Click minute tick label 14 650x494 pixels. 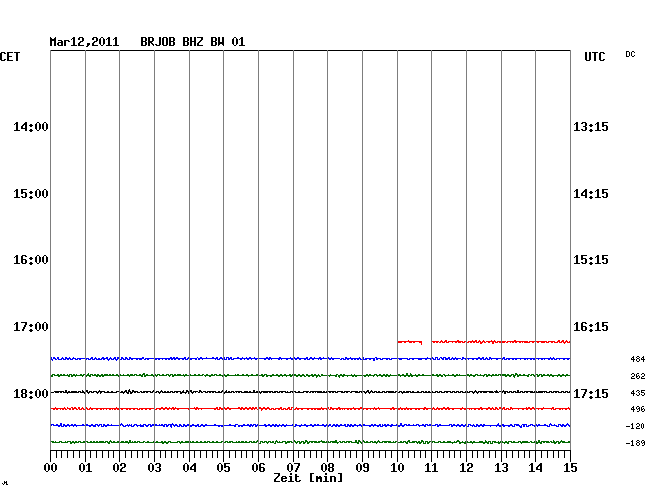click(536, 468)
